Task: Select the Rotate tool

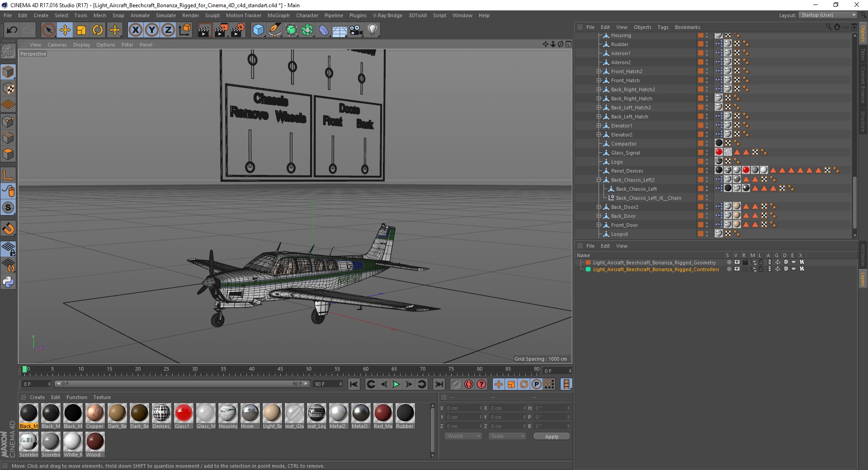Action: 98,30
